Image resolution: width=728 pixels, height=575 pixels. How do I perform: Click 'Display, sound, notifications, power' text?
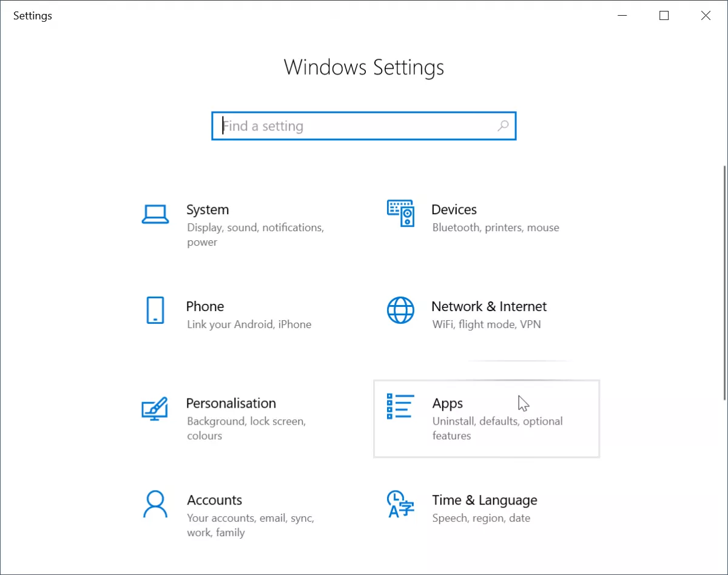pyautogui.click(x=255, y=235)
